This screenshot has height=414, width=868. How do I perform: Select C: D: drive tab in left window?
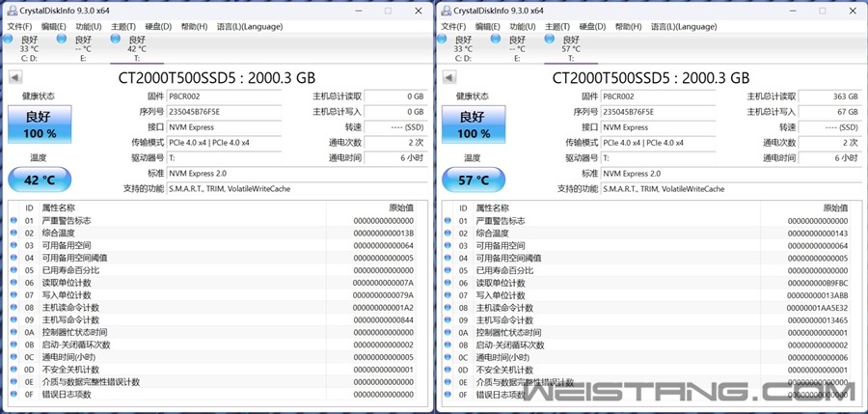pos(28,49)
